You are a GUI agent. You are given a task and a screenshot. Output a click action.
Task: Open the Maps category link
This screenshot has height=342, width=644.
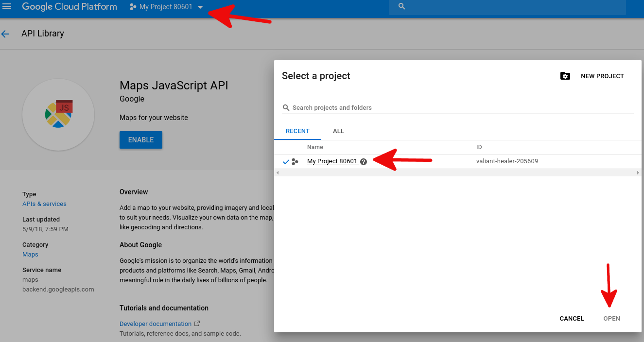pos(30,255)
